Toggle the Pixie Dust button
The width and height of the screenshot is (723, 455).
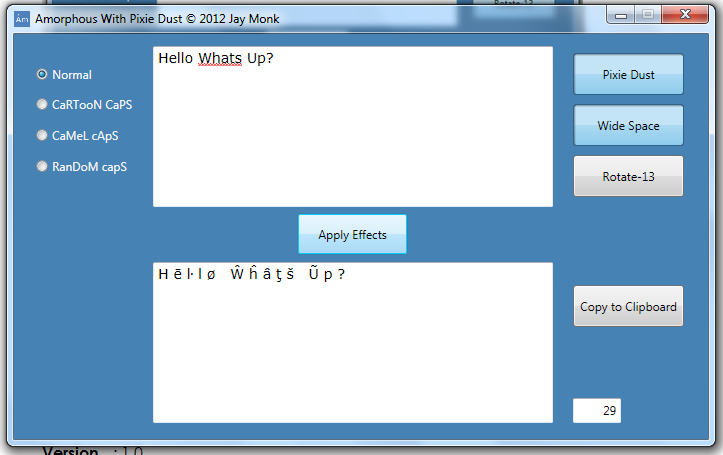(628, 74)
